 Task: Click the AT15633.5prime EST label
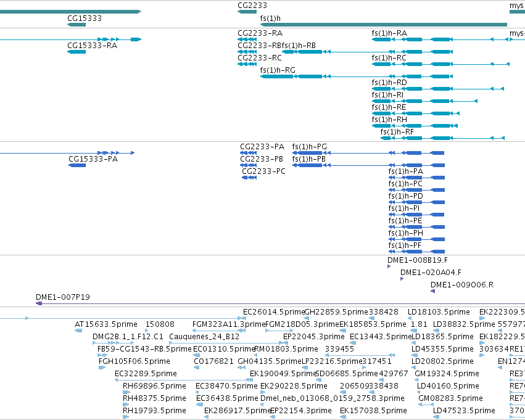click(x=106, y=324)
